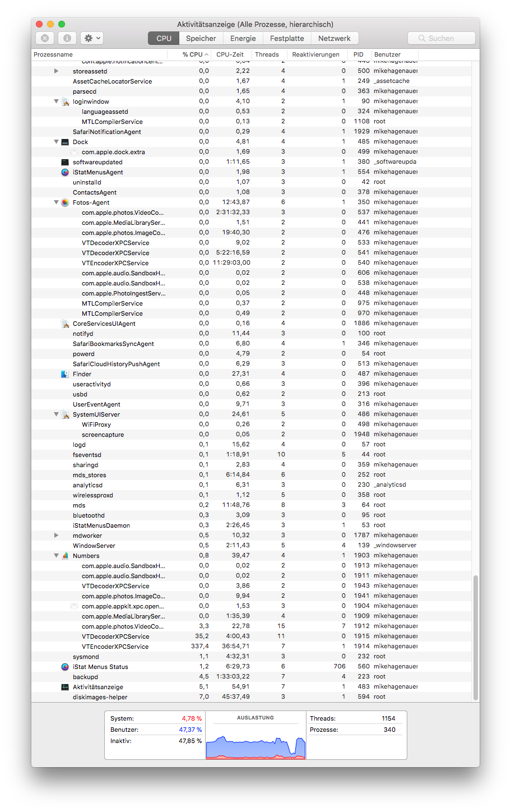Sort by % CPU column header

tap(189, 54)
